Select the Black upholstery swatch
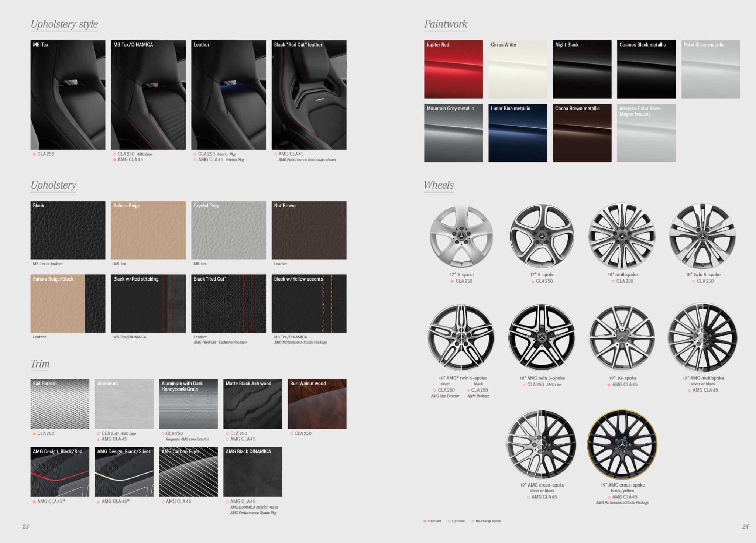Viewport: 756px width, 543px height. point(68,230)
